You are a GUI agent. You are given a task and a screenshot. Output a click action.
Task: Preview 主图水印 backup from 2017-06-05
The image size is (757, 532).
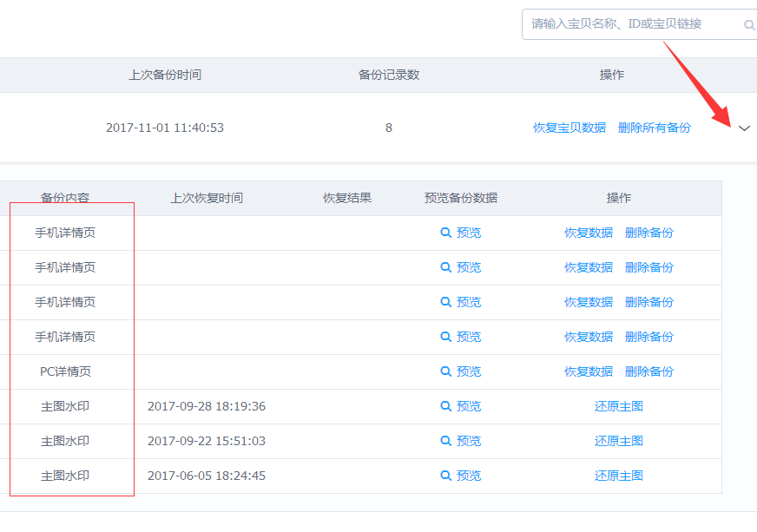point(461,476)
